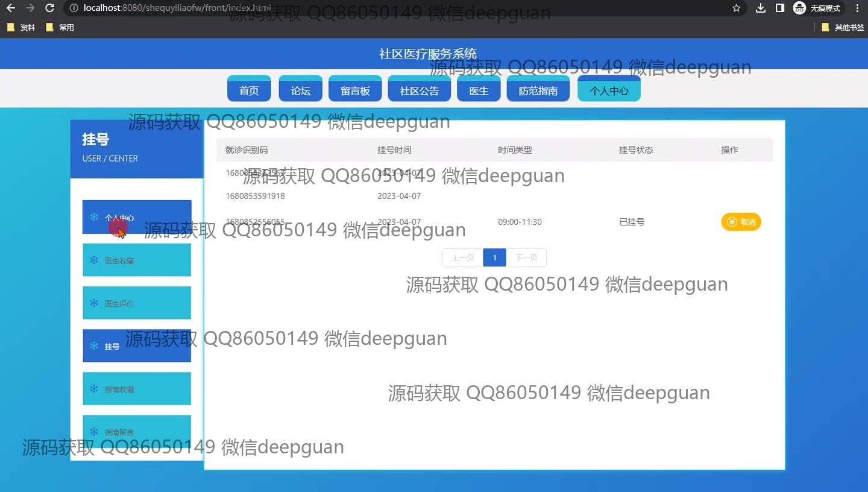Image resolution: width=868 pixels, height=492 pixels.
Task: Go to the 首页 nav tab
Action: (249, 90)
